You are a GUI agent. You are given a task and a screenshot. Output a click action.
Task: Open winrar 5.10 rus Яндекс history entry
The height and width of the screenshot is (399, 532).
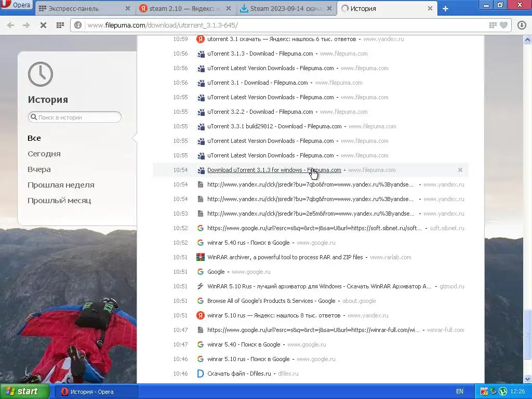point(274,315)
